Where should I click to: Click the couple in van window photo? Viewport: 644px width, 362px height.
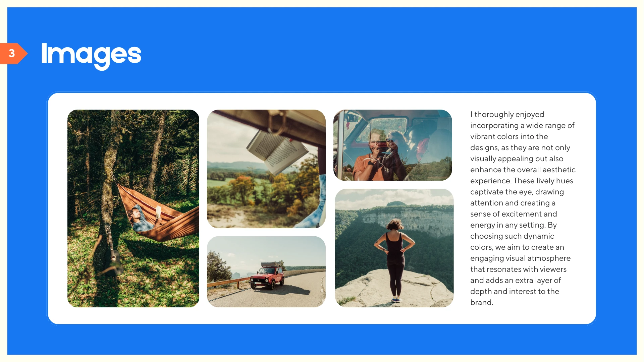click(x=393, y=145)
